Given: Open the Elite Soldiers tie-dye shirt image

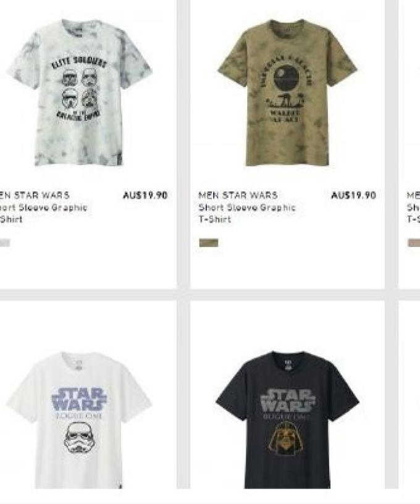Looking at the screenshot, I should [79, 93].
